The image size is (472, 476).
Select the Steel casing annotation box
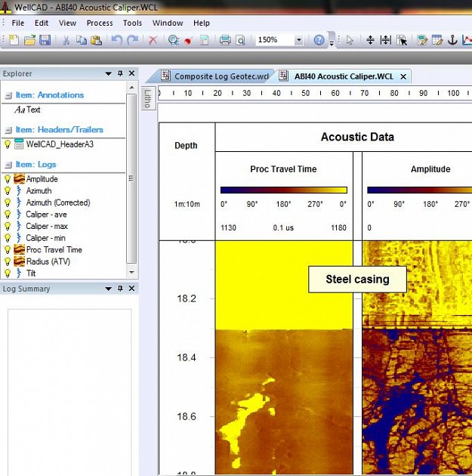[x=357, y=280]
